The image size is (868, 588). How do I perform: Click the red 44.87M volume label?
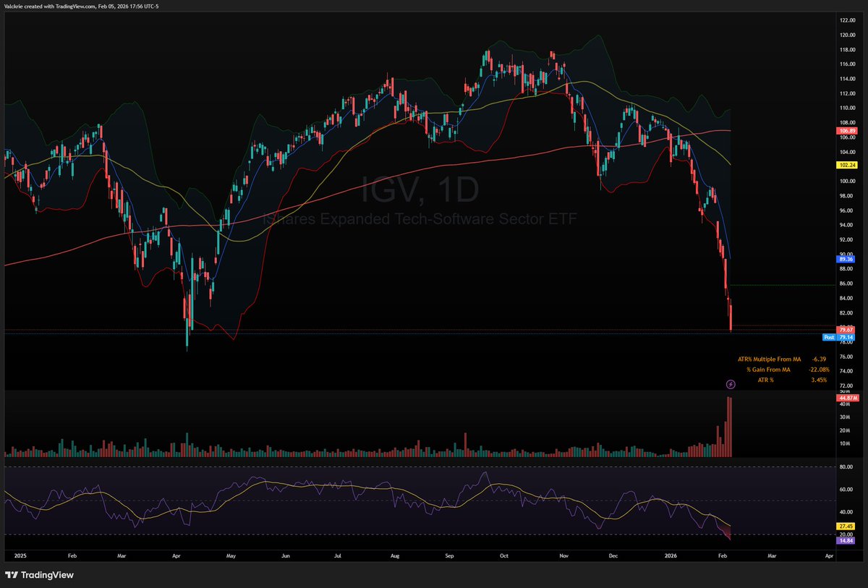point(846,398)
